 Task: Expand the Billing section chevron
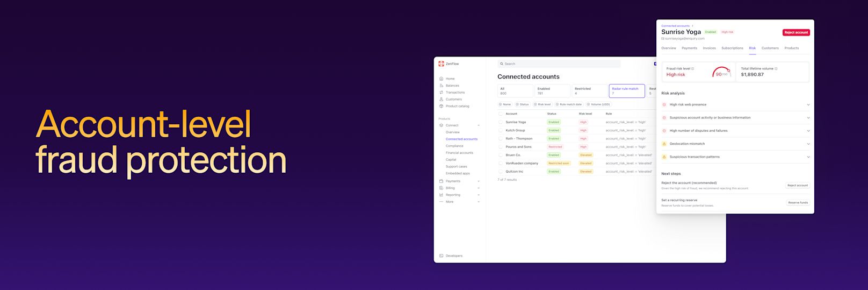click(x=479, y=188)
